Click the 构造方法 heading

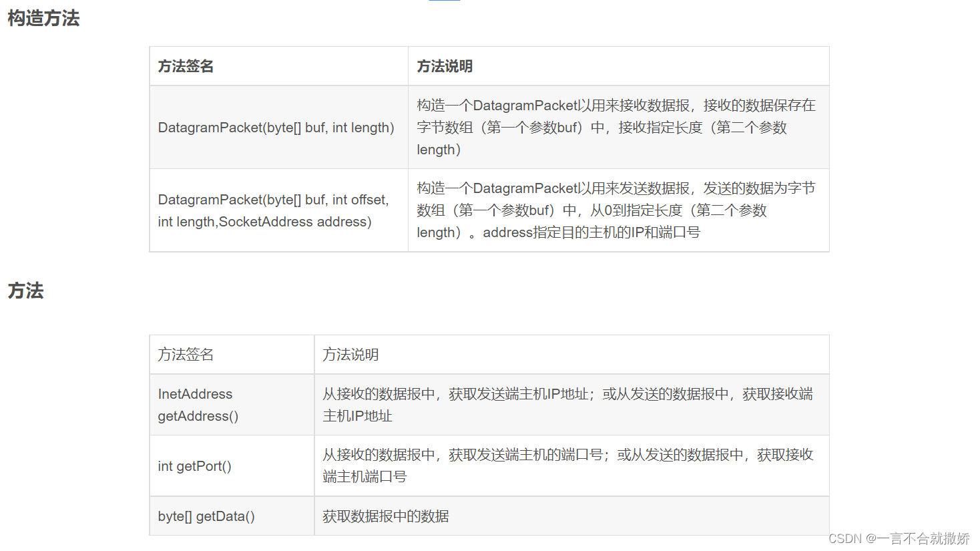click(x=43, y=19)
